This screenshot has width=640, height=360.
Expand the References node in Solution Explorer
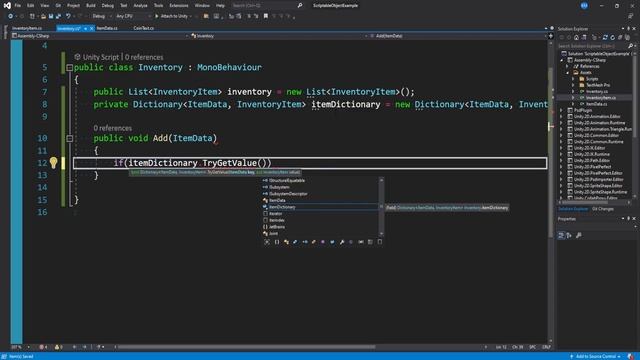(x=567, y=66)
